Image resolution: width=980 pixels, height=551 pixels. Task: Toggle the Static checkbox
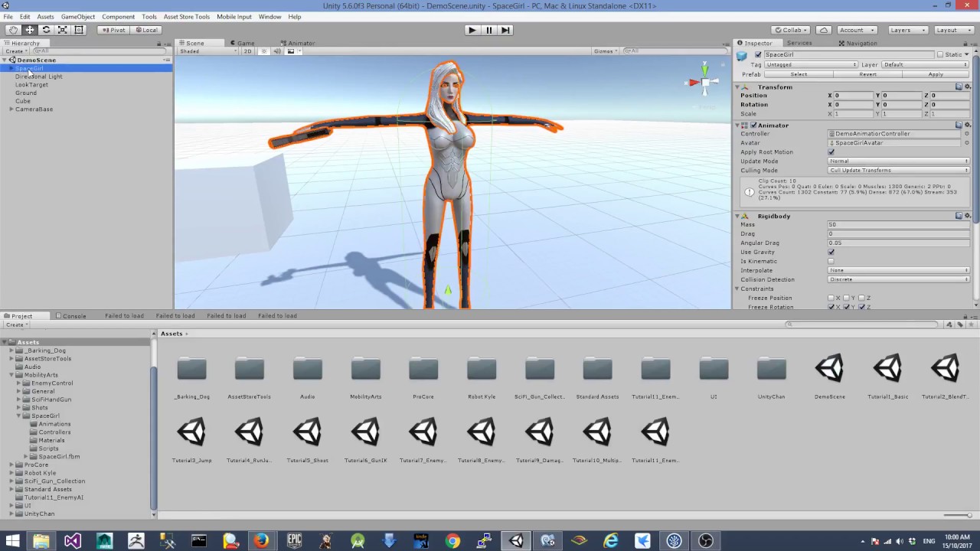click(x=940, y=55)
